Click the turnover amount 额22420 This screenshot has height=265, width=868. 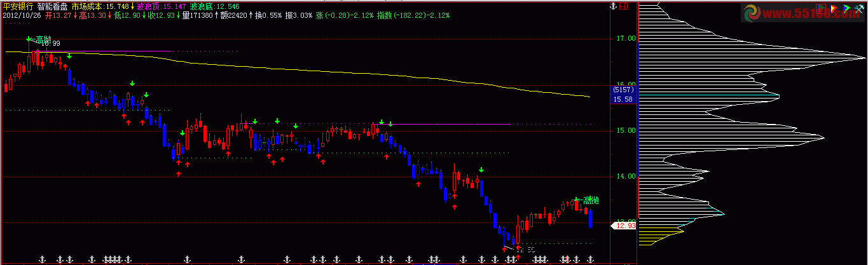click(x=233, y=14)
